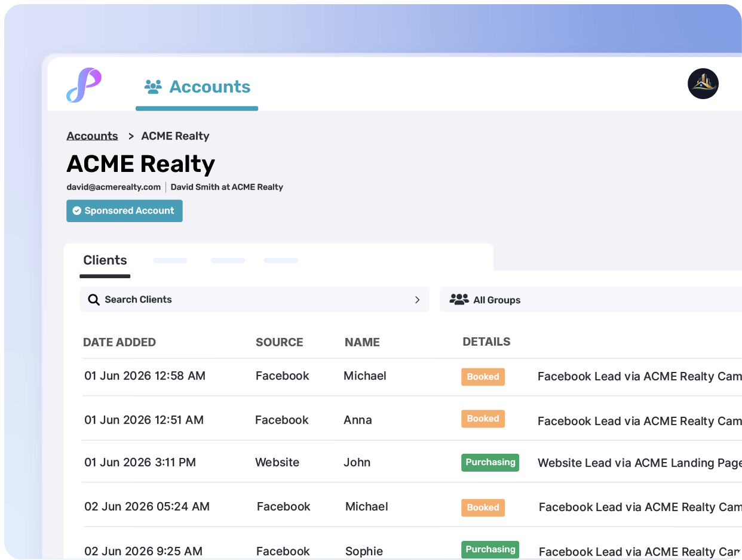
Task: Click the infinity-shaped app logo
Action: 84,85
